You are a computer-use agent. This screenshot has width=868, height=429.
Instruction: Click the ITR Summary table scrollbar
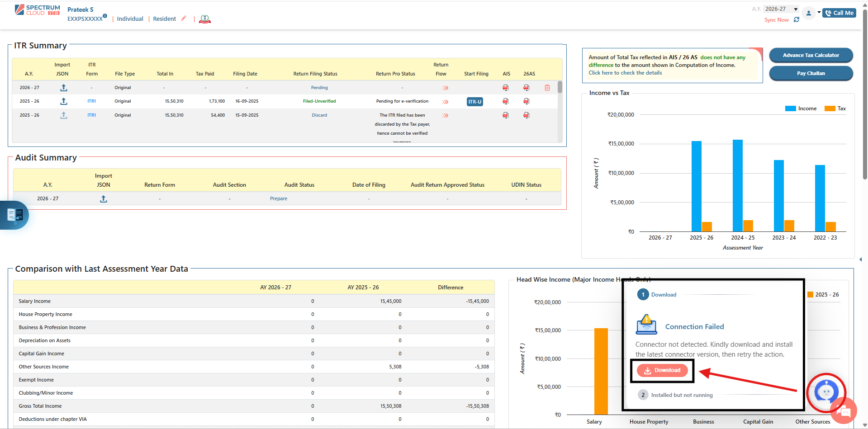pos(560,87)
